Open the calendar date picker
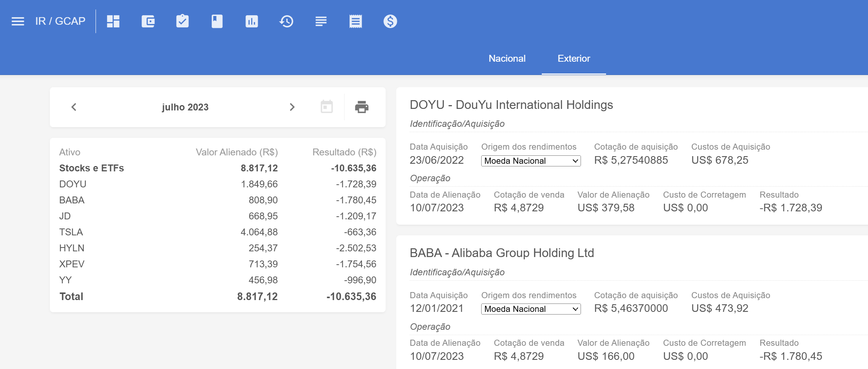Screen dimensions: 868x369 click(x=327, y=107)
